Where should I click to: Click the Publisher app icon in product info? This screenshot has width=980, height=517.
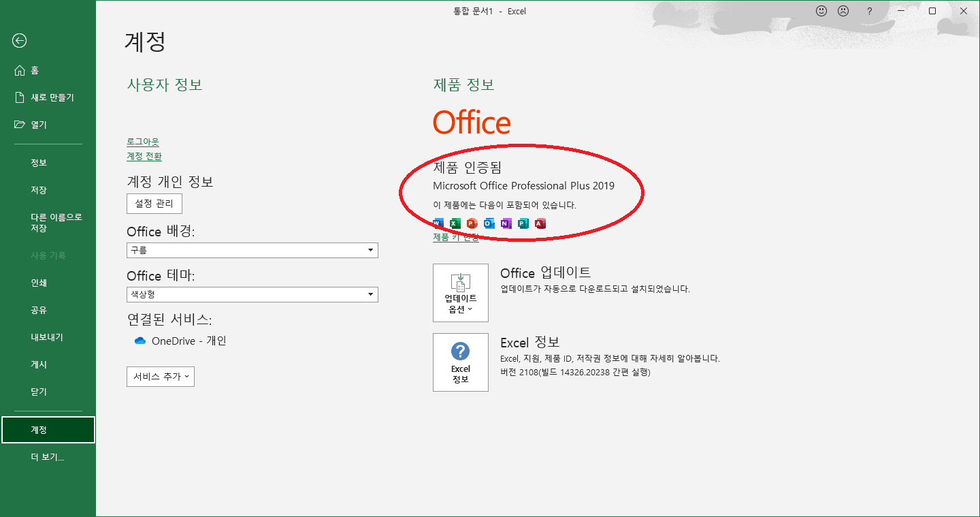coord(523,223)
